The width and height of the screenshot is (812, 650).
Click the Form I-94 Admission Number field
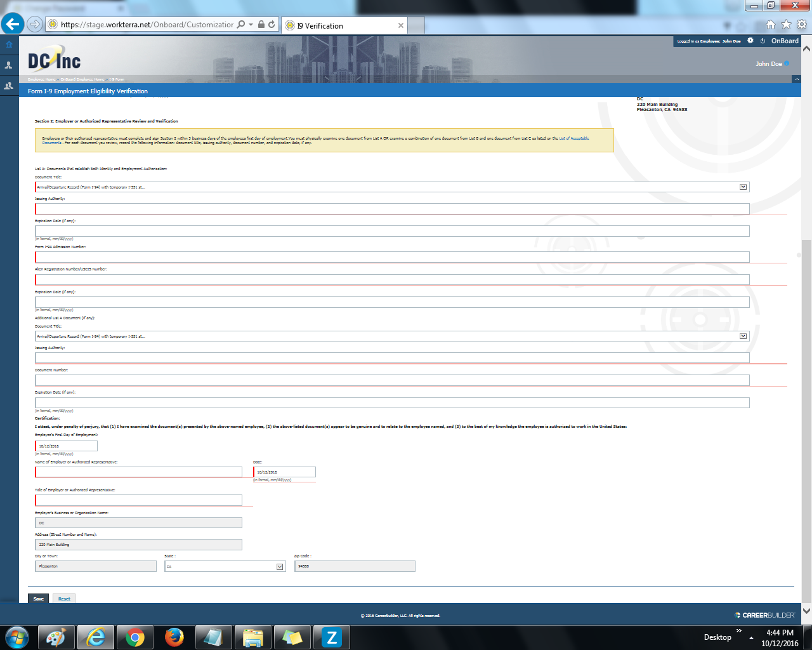pyautogui.click(x=392, y=257)
